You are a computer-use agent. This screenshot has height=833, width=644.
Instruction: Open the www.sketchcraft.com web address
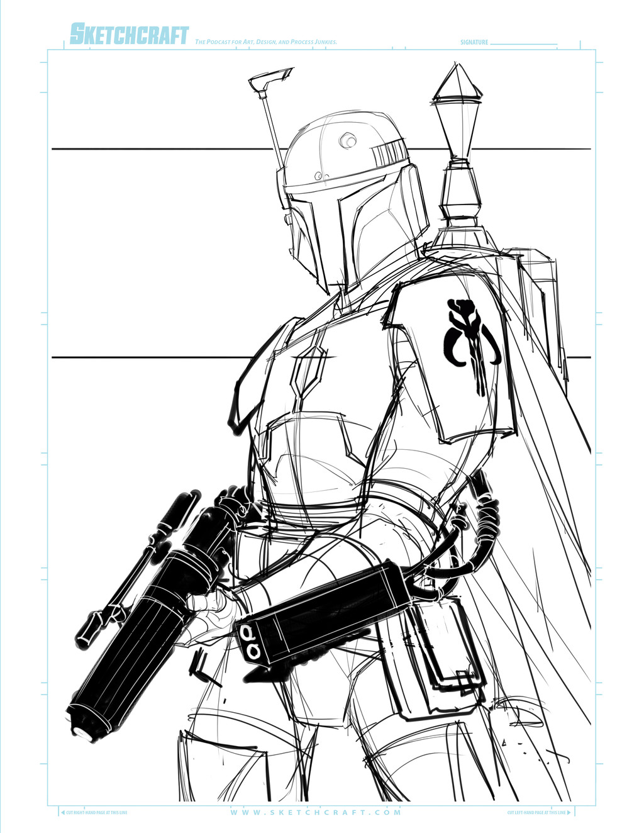click(x=316, y=812)
